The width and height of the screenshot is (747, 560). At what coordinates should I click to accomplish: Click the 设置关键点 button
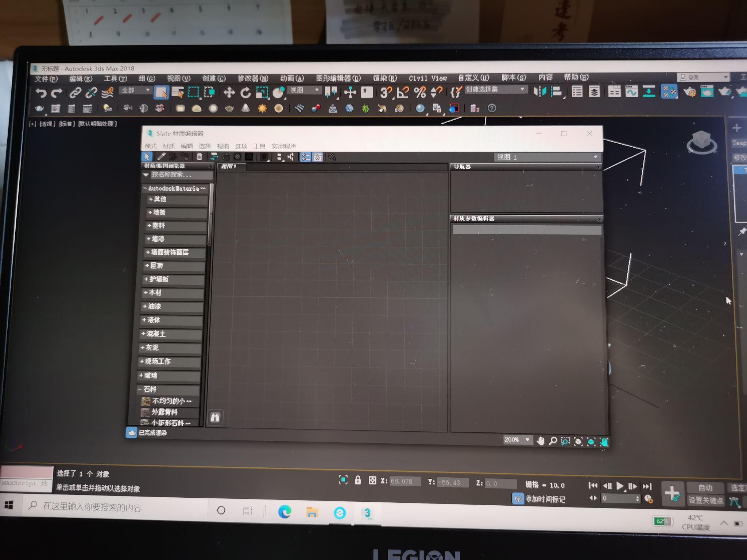(x=705, y=500)
